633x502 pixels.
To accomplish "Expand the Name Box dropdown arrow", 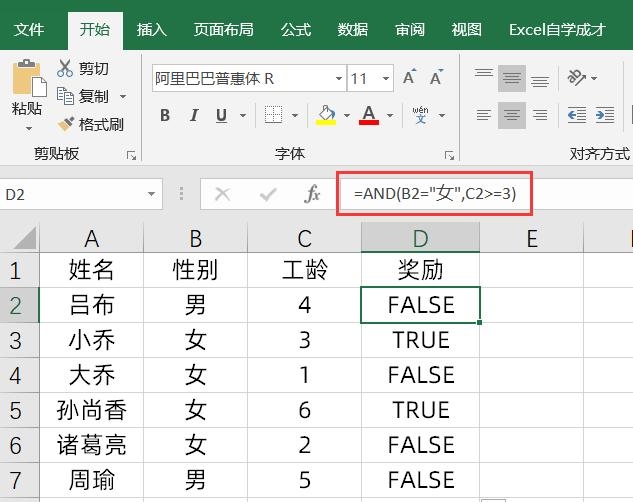I will (151, 194).
